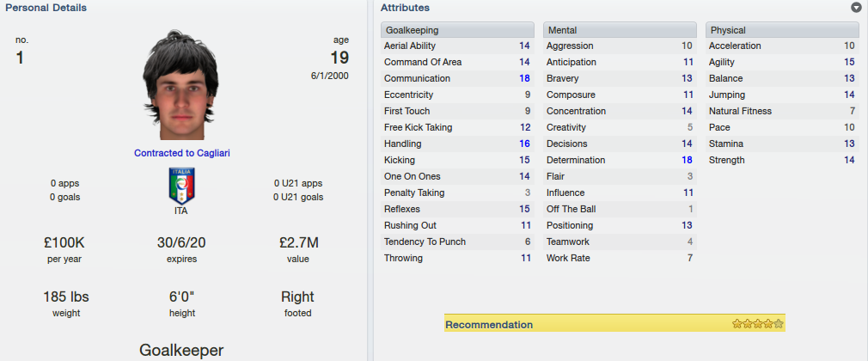Click the player's face portrait

[x=181, y=85]
